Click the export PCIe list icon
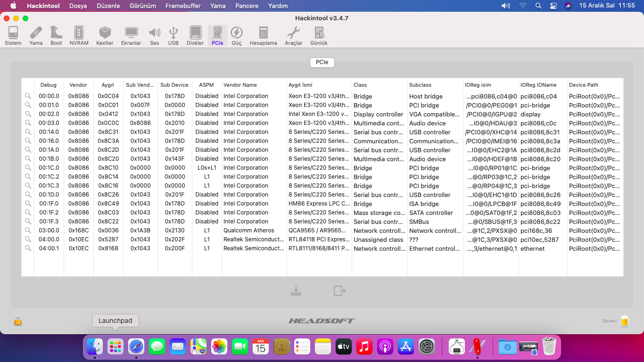Screen dimensions: 644x362 [x=339, y=291]
